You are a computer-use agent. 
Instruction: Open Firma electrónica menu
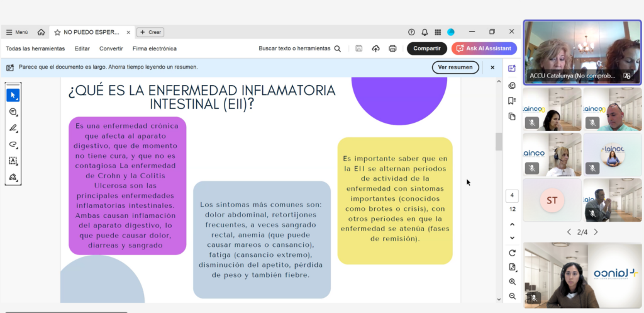[x=155, y=48]
